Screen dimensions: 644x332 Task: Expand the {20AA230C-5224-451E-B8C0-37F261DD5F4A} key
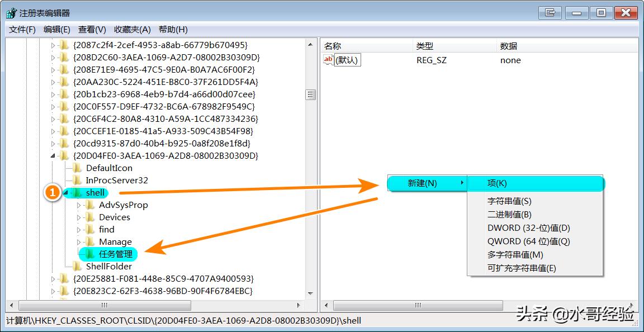(53, 82)
